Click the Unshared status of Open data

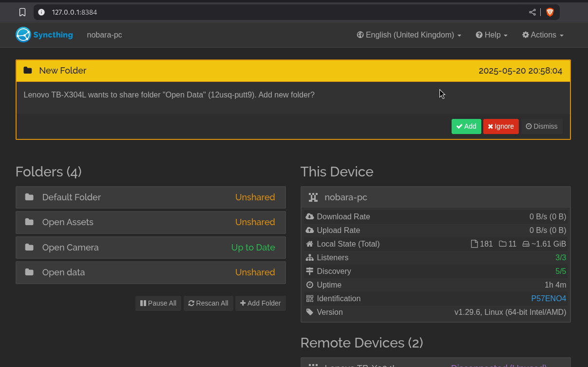click(255, 272)
